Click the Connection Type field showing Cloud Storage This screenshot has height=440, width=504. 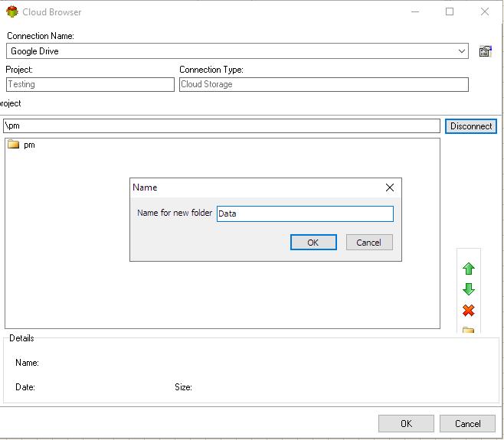pyautogui.click(x=324, y=84)
